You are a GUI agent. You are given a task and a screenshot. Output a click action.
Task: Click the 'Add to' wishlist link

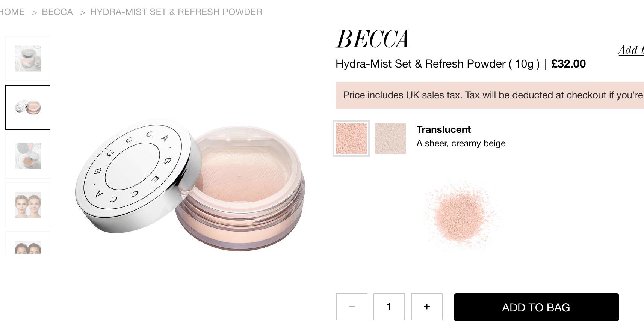pyautogui.click(x=631, y=50)
